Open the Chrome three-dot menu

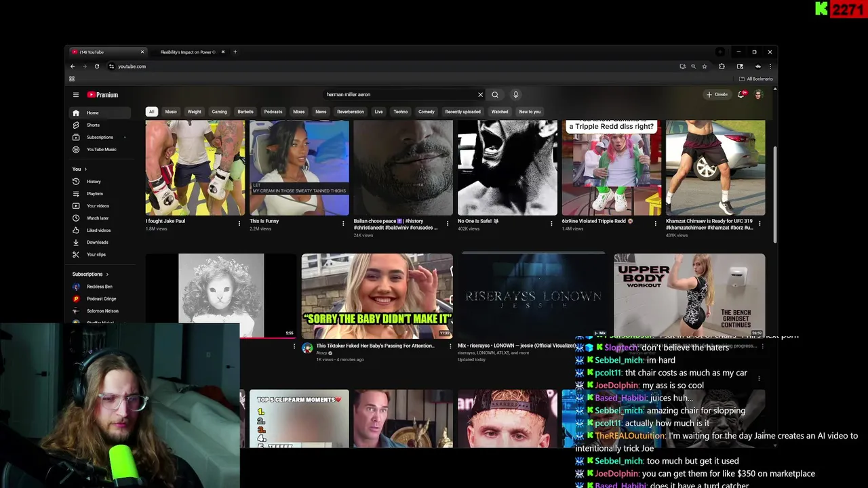point(770,66)
